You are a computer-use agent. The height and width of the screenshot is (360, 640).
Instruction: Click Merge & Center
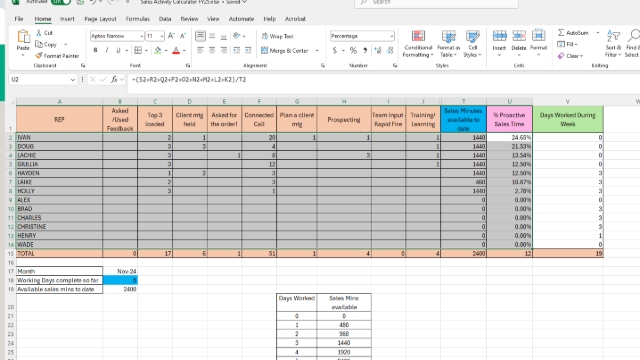click(x=284, y=51)
